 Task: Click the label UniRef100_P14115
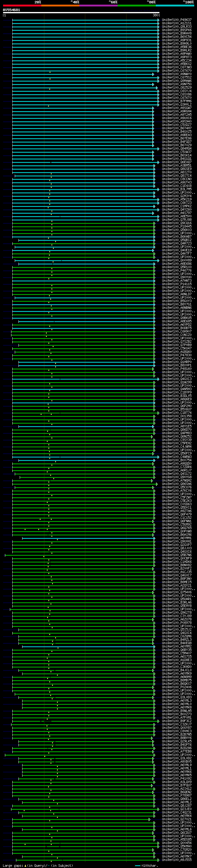177,284
